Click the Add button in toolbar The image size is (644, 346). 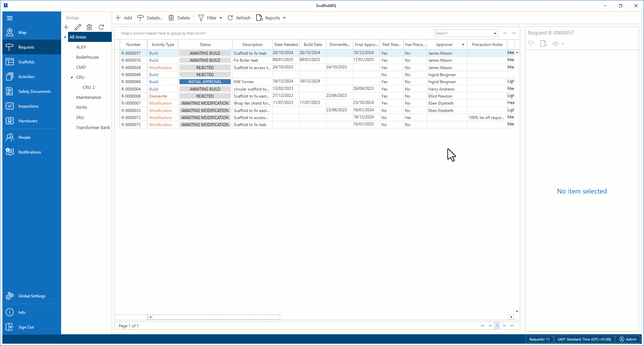(x=124, y=18)
